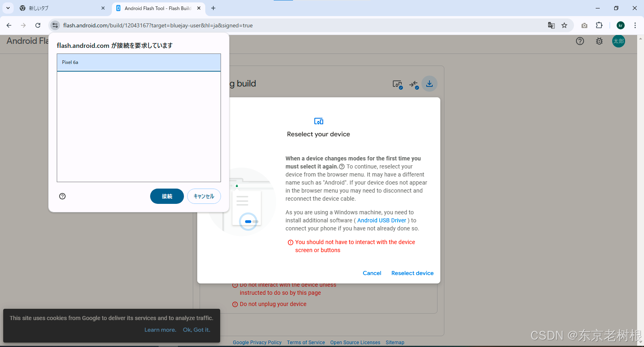Open a new browser tab
Screen dimensions: 644x347
tap(213, 8)
